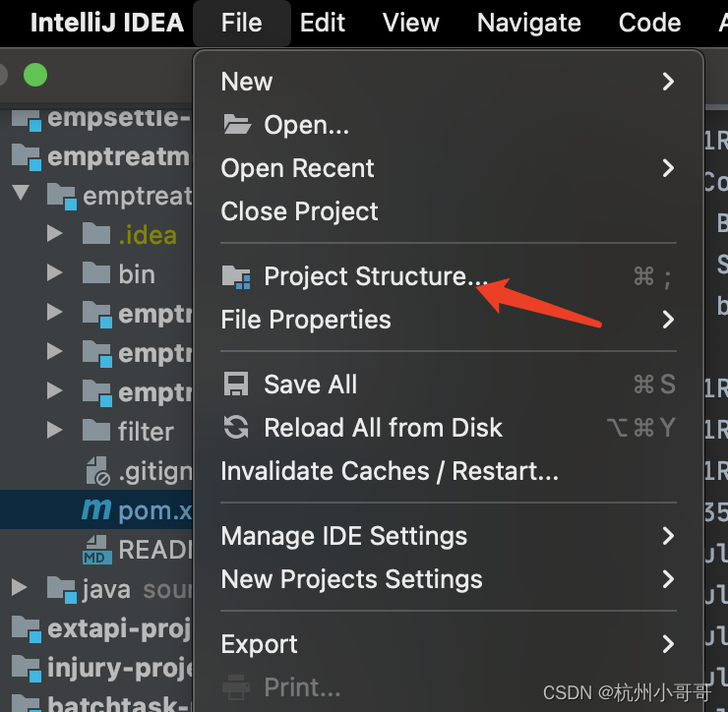Screen dimensions: 728x712
Task: Expand the filter folder node
Action: [55, 431]
